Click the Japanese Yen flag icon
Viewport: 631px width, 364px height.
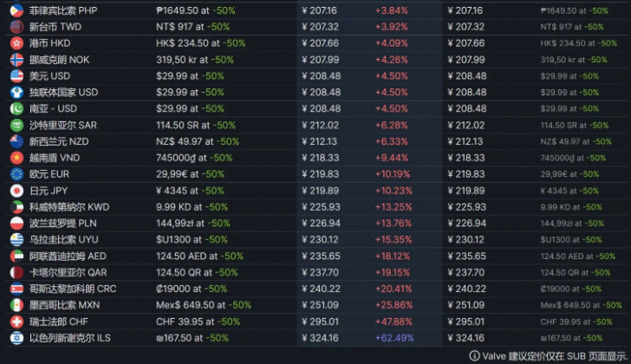click(16, 191)
